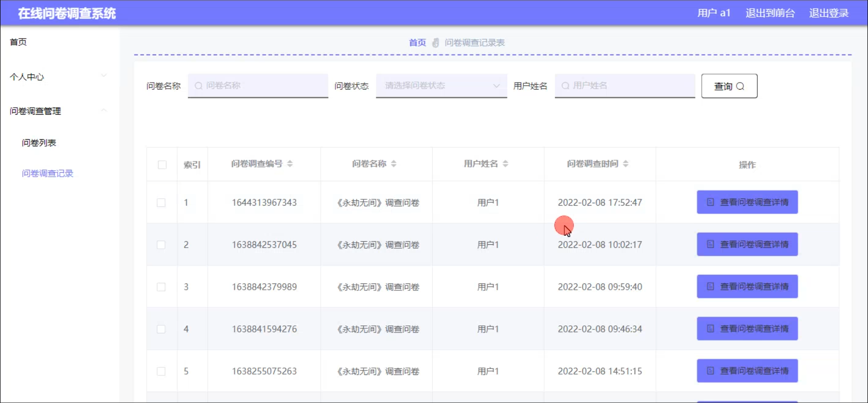
Task: Click 问卷名称 column header text
Action: [x=369, y=164]
